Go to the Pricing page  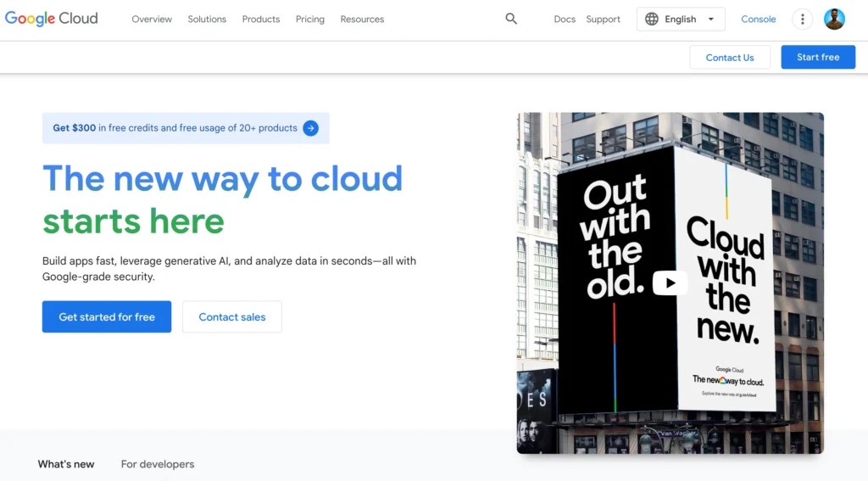[310, 20]
